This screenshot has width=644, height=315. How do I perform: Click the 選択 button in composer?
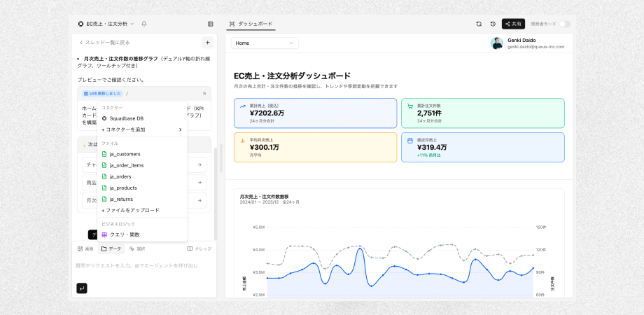point(136,249)
